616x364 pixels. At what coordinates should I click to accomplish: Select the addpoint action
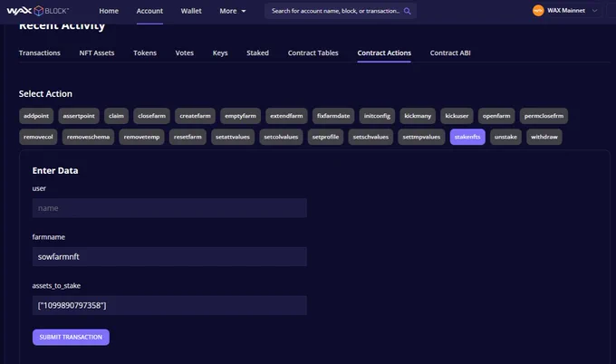36,116
